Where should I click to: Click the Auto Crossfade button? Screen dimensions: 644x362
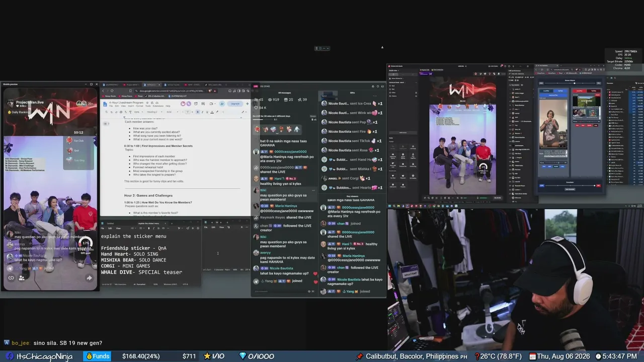tap(570, 190)
